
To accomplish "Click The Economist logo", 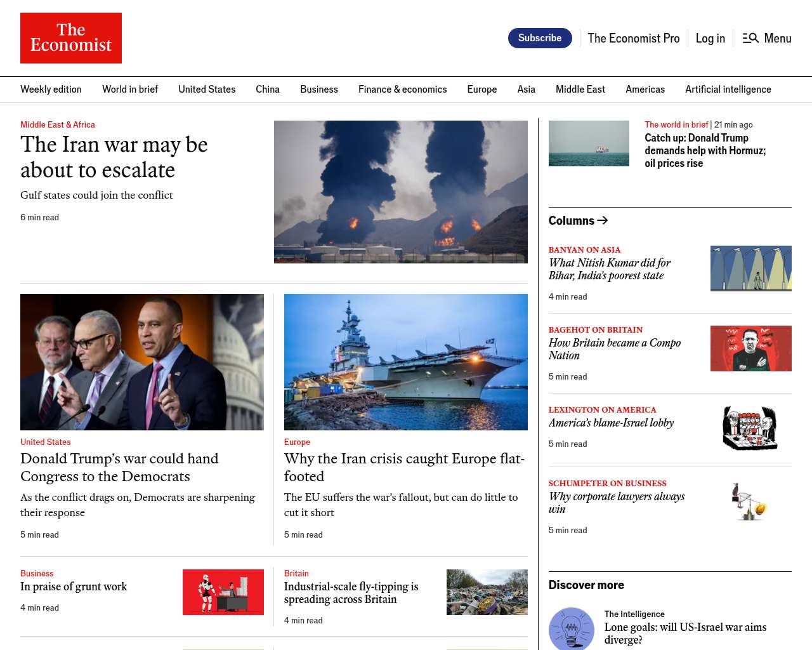I will point(71,38).
